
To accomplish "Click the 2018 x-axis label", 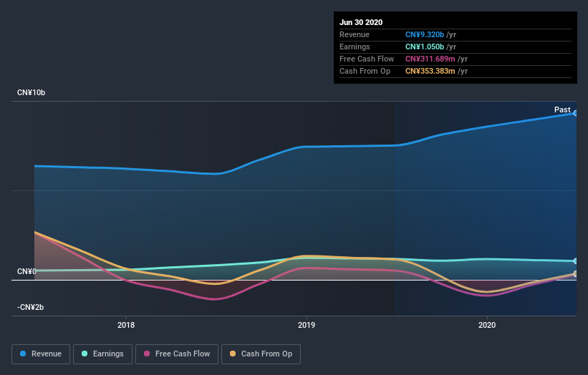I will point(126,325).
